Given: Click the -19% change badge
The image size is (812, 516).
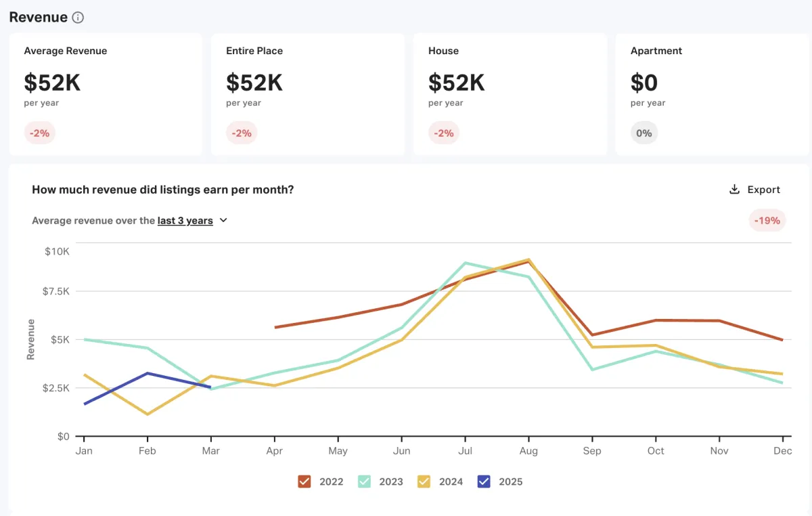Looking at the screenshot, I should coord(767,220).
